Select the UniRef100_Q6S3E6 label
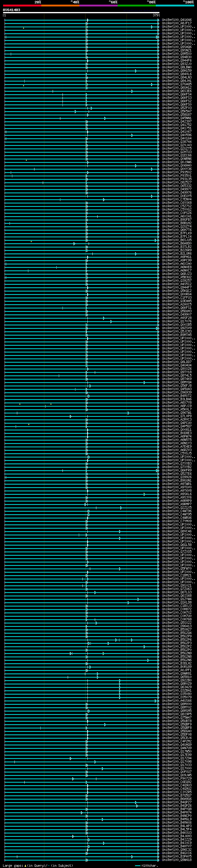Viewport: 197px width, 868px height. [177, 91]
